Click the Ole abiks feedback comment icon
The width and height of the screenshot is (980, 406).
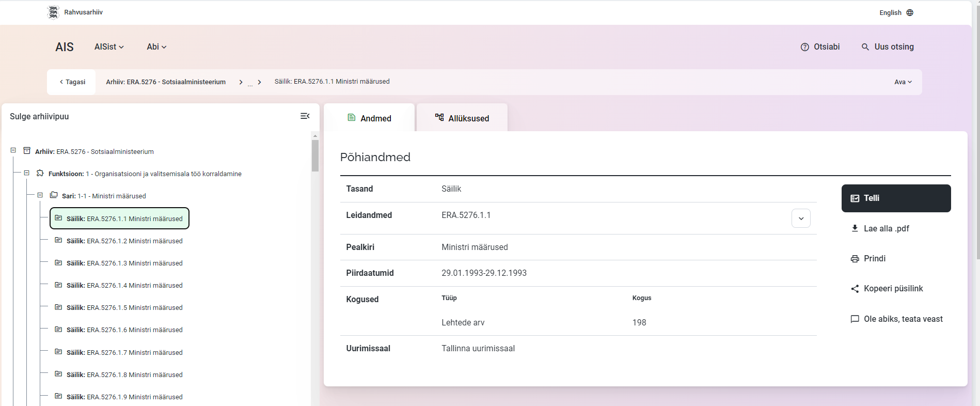855,319
